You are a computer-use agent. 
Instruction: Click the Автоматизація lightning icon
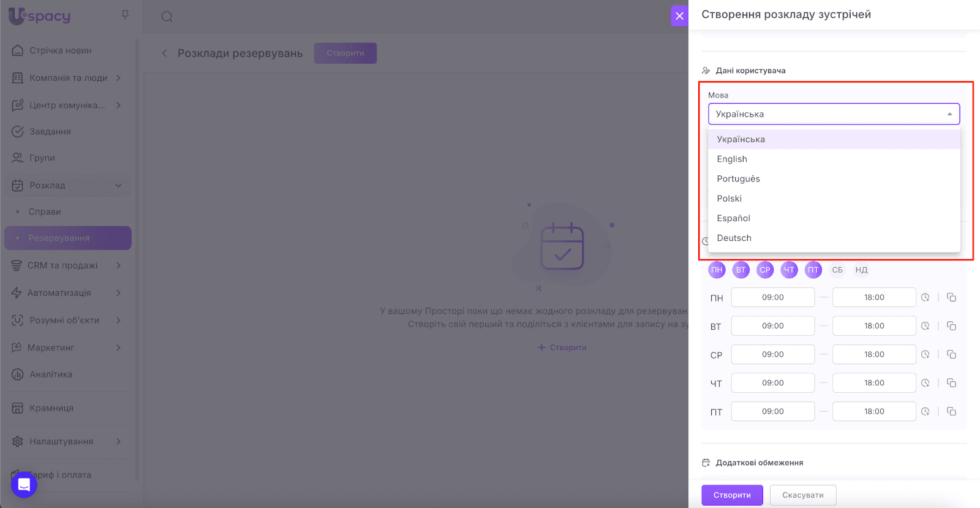(17, 292)
